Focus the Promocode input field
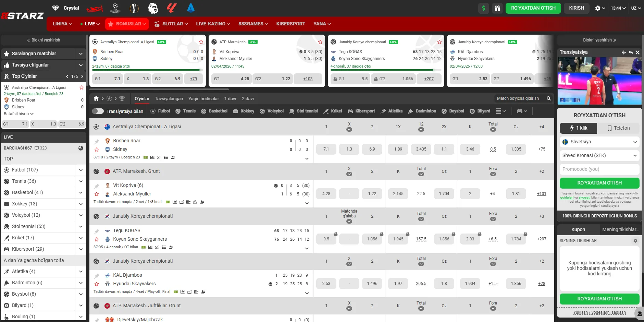 [599, 169]
